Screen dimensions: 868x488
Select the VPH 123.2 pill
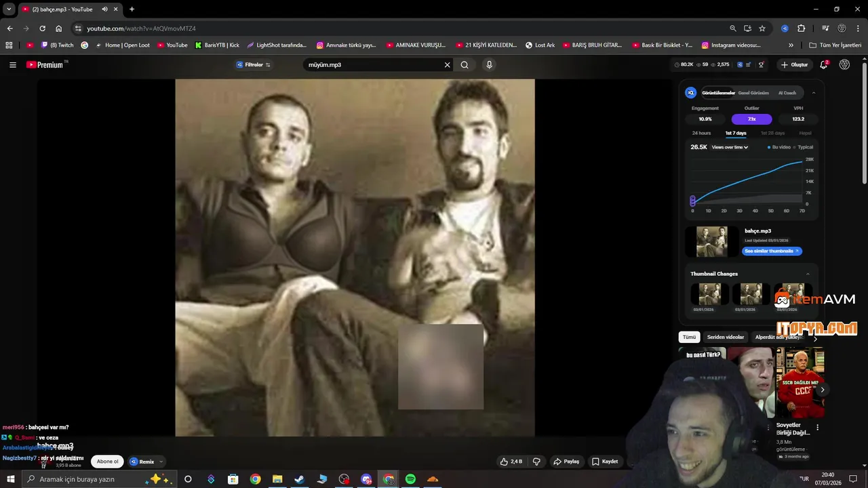coord(798,119)
